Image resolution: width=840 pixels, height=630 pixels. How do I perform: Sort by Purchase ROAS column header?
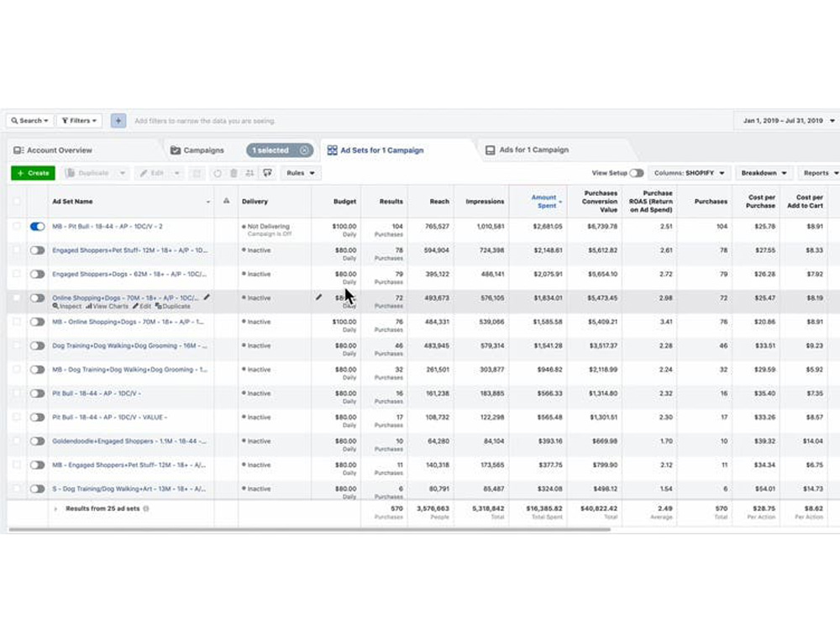point(650,202)
